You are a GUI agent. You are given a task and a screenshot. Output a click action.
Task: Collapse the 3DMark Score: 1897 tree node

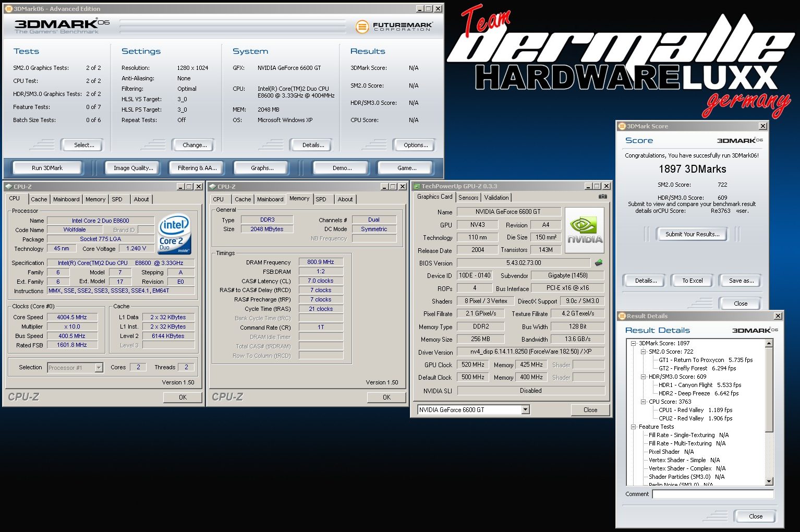(x=633, y=343)
